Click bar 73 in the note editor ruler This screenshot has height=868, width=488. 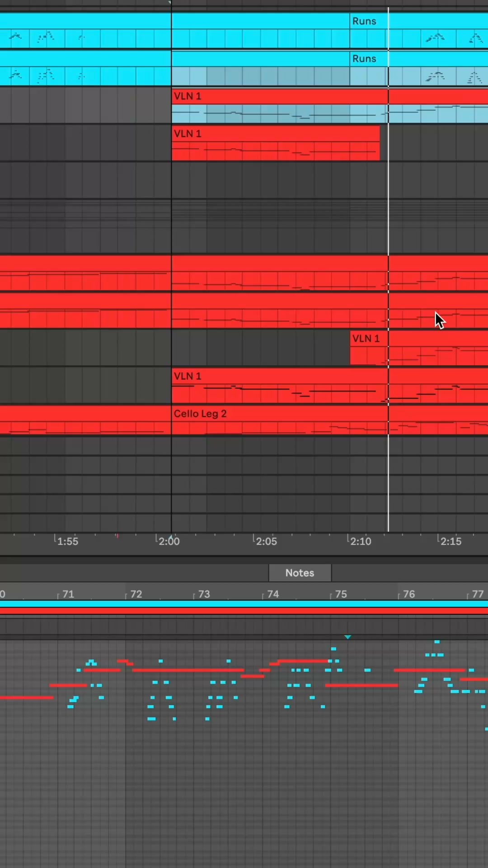(204, 594)
